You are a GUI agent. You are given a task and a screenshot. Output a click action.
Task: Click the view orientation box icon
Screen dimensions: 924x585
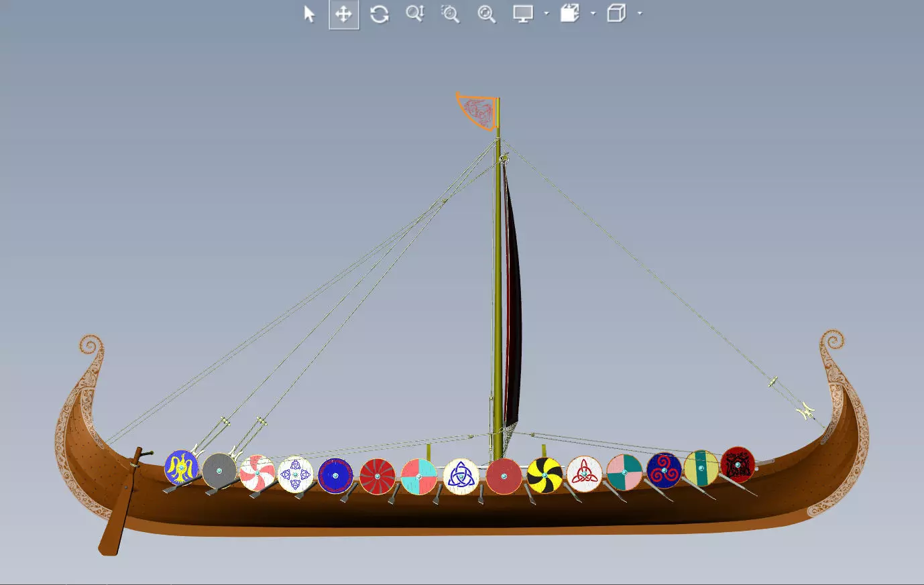pyautogui.click(x=569, y=14)
